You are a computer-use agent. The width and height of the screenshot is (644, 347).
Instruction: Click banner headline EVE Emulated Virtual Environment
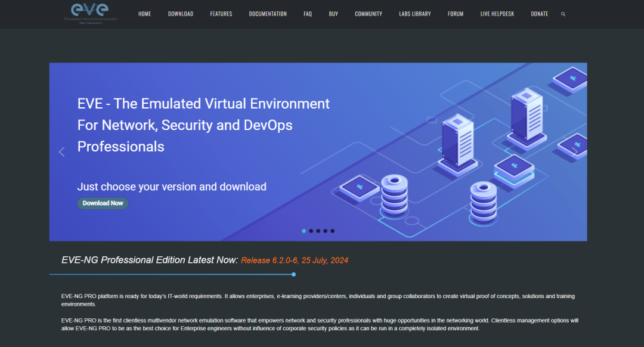click(203, 125)
